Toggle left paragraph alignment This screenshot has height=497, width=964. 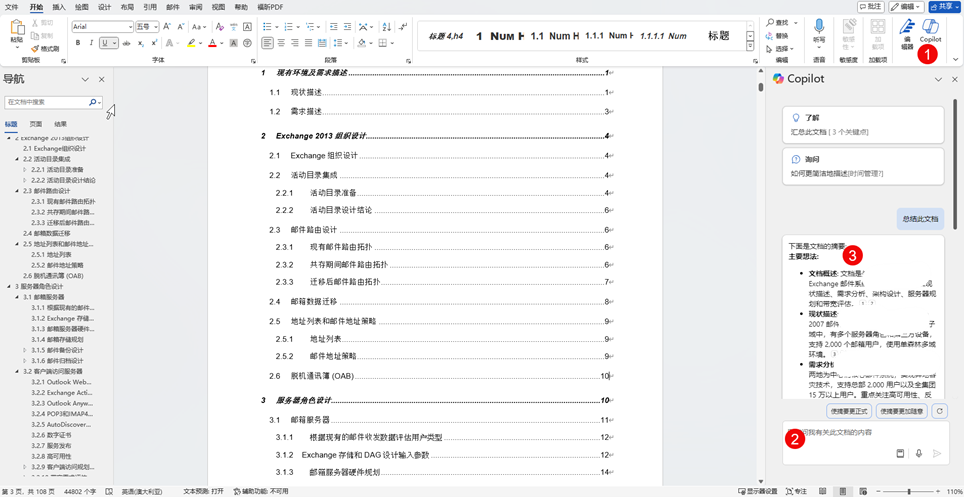(266, 43)
